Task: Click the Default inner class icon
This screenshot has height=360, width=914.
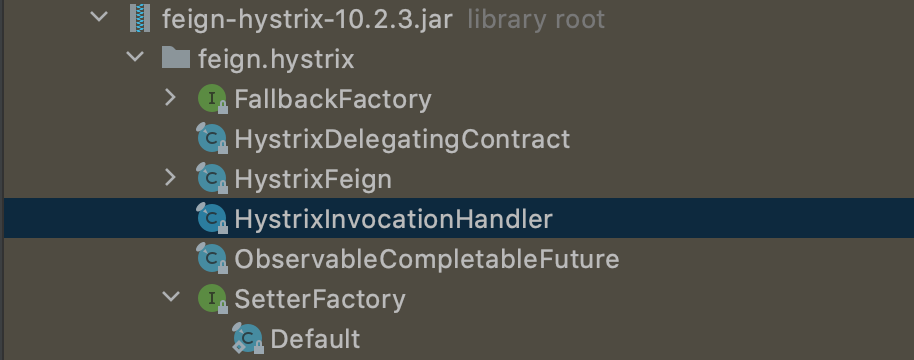Action: (x=248, y=338)
